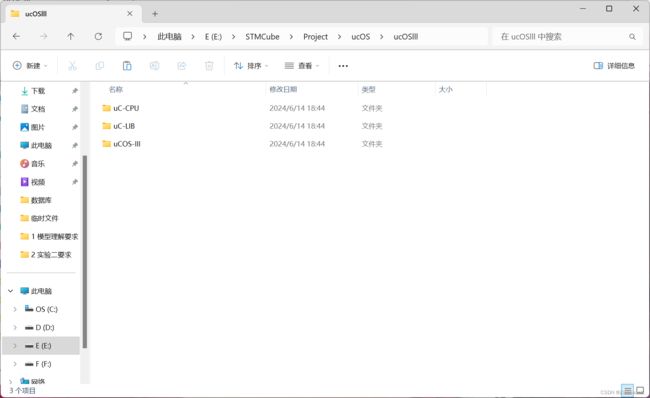The width and height of the screenshot is (650, 398).
Task: Refresh the current folder
Action: 98,36
